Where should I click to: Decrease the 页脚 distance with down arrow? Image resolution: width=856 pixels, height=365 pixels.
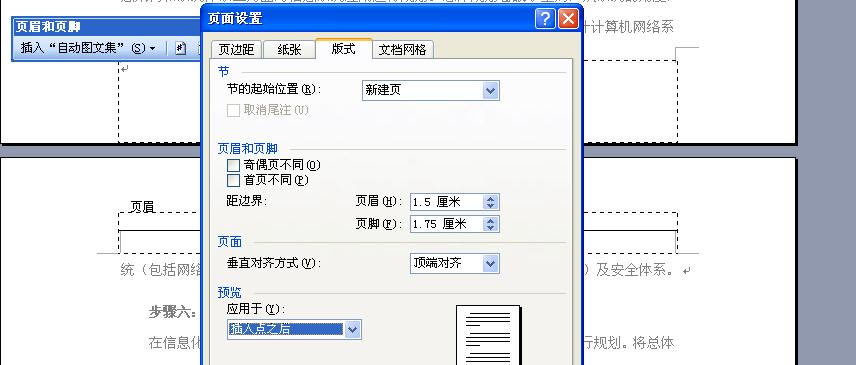(x=490, y=228)
